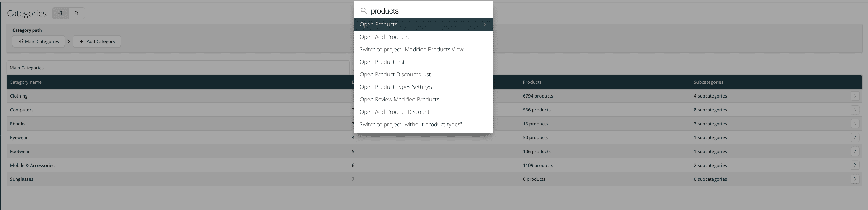Viewport: 868px width, 210px height.
Task: Expand Clothing row with chevron arrow
Action: point(855,96)
